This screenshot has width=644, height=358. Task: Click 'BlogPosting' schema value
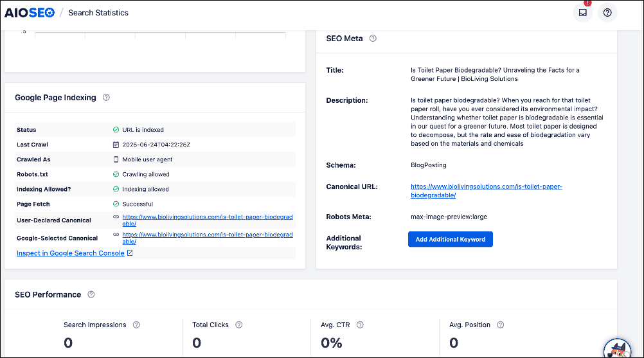tap(429, 165)
